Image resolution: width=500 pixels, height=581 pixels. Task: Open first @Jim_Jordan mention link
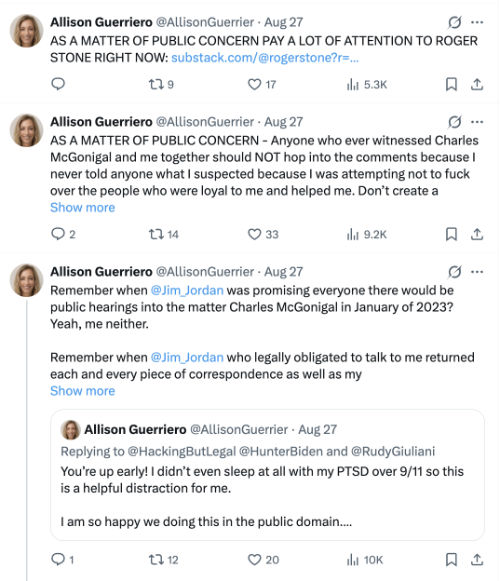pos(187,290)
